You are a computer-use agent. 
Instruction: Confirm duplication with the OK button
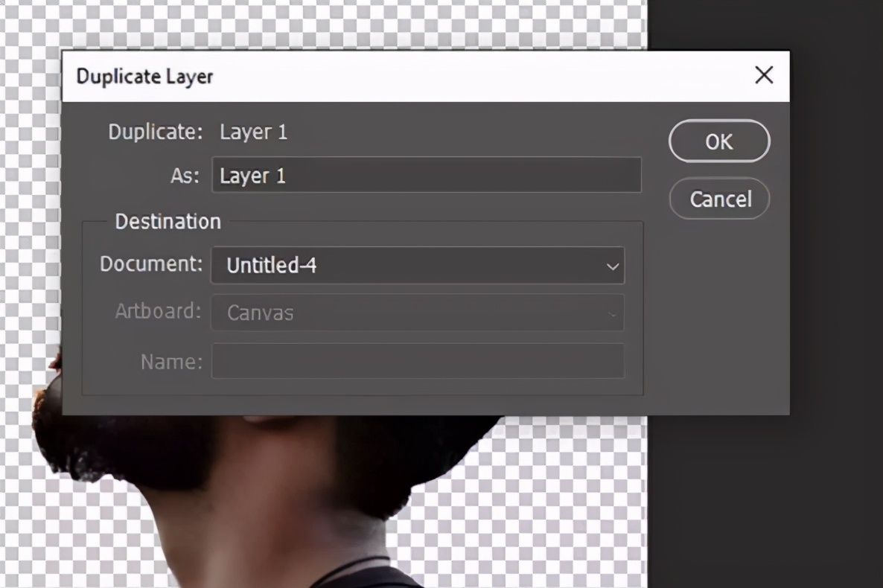pos(718,141)
